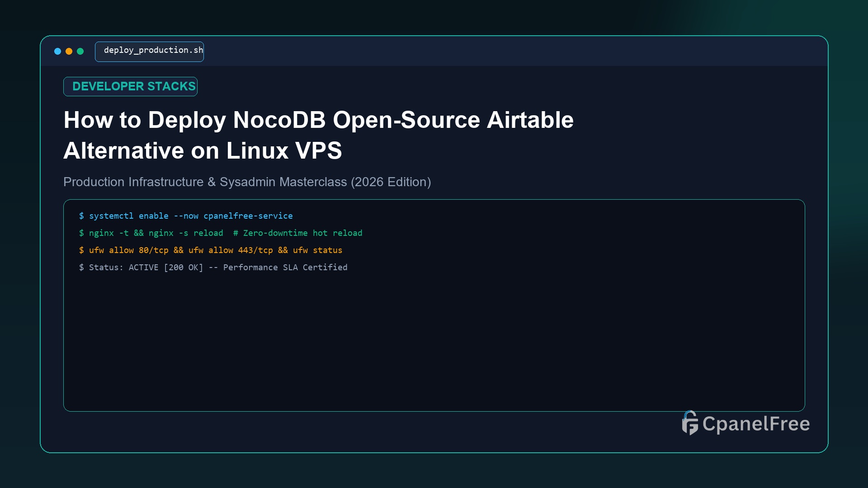Image resolution: width=868 pixels, height=488 pixels.
Task: Click the CpanelFree padlock logo icon
Action: pyautogui.click(x=690, y=423)
